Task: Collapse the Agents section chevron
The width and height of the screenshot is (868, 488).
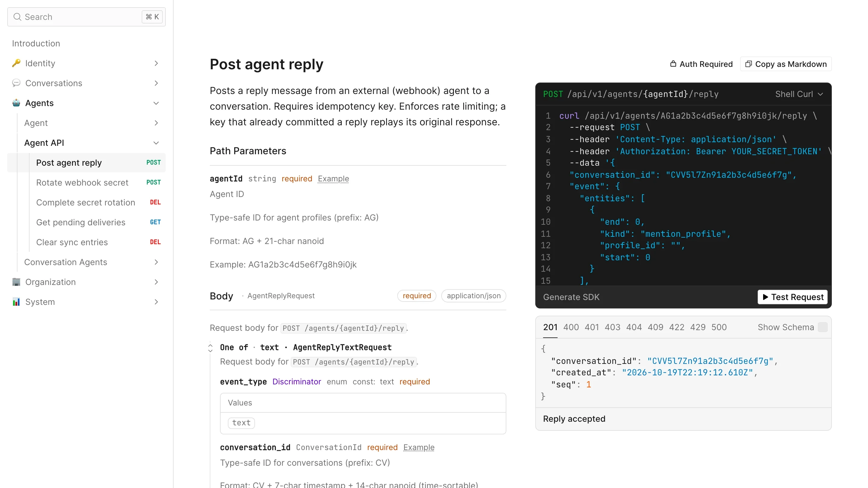Action: (x=156, y=103)
